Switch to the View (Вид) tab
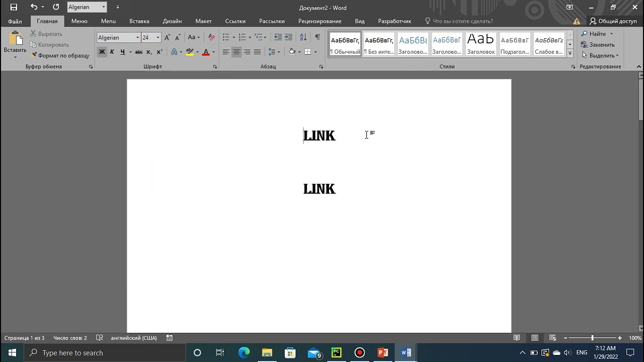The width and height of the screenshot is (644, 362). tap(360, 21)
